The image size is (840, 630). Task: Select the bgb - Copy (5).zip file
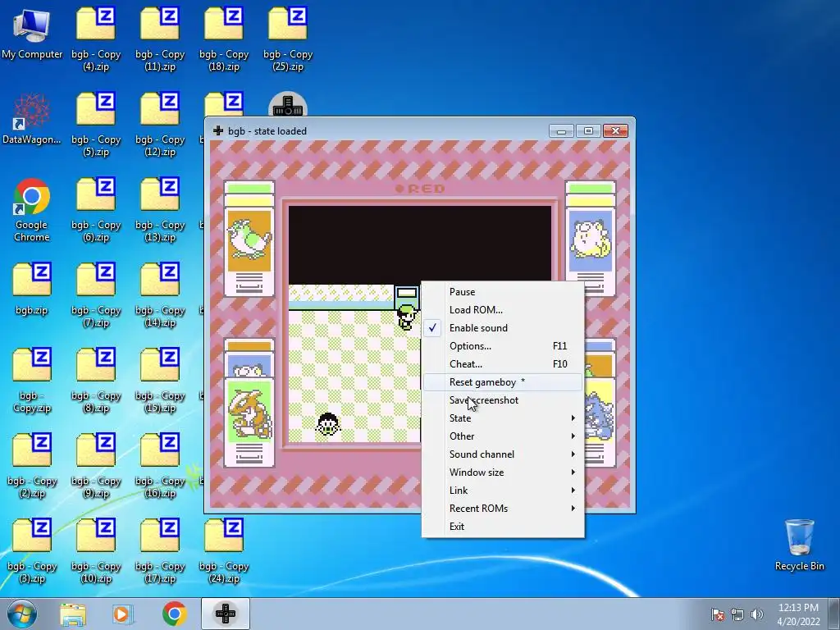click(x=96, y=125)
